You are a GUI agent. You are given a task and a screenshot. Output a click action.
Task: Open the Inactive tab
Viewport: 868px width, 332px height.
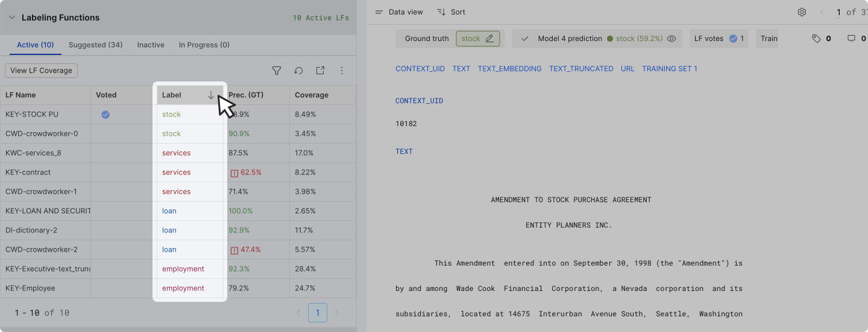point(151,45)
